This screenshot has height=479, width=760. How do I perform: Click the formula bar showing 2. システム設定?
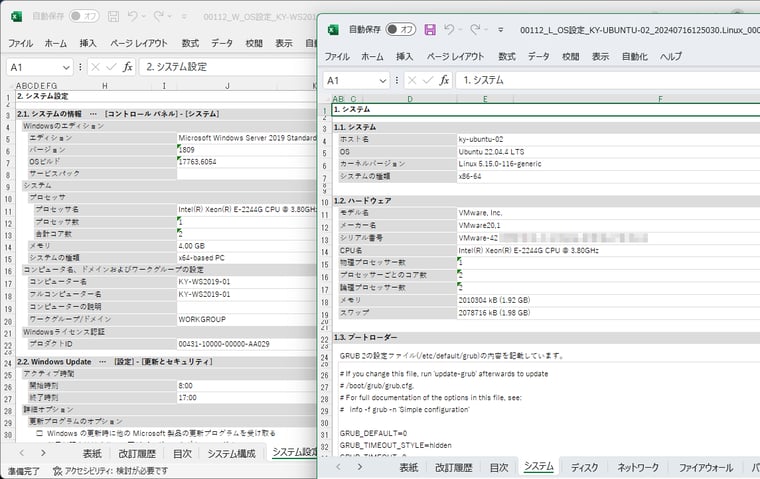click(x=228, y=66)
